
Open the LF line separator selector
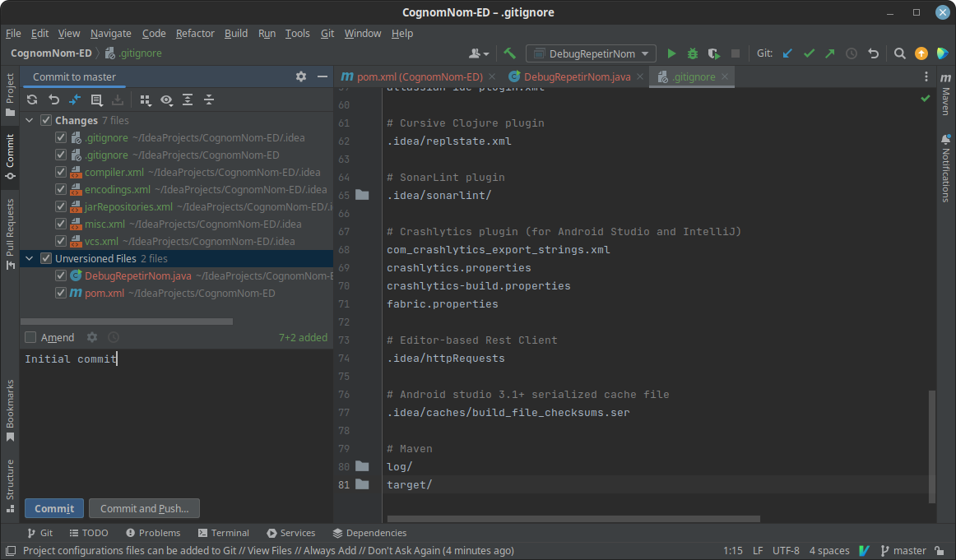pos(758,550)
